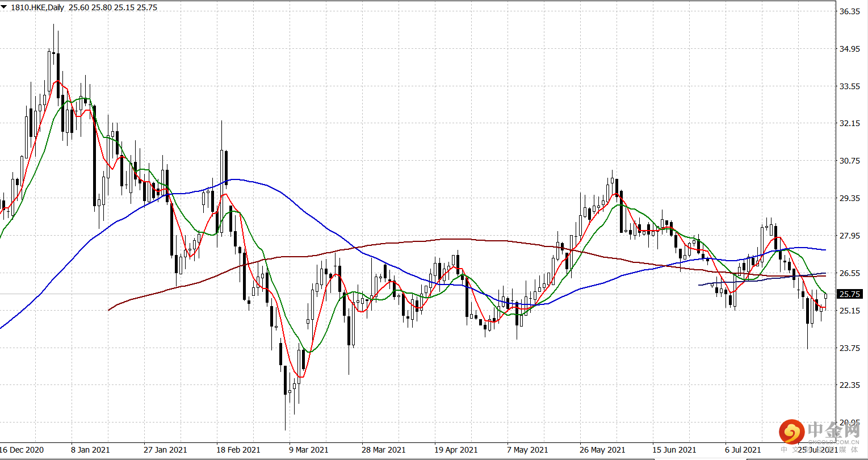Click the 33.55 price axis label
Image resolution: width=868 pixels, height=460 pixels.
point(850,86)
